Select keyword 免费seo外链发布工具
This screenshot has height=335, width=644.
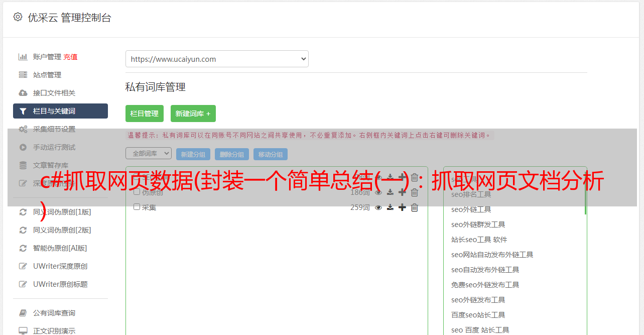(x=485, y=285)
